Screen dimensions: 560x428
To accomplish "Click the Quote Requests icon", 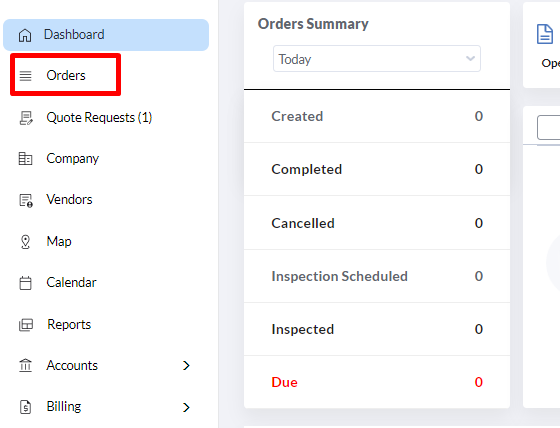I will click(26, 118).
